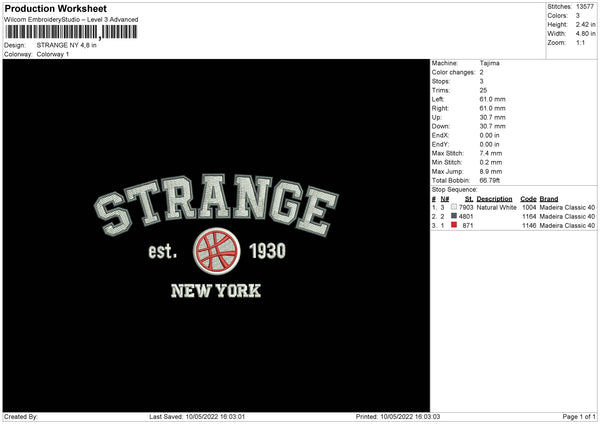Click stitch count 7903 in stop sequence
Viewport: 600px width, 424px height.
coord(466,208)
